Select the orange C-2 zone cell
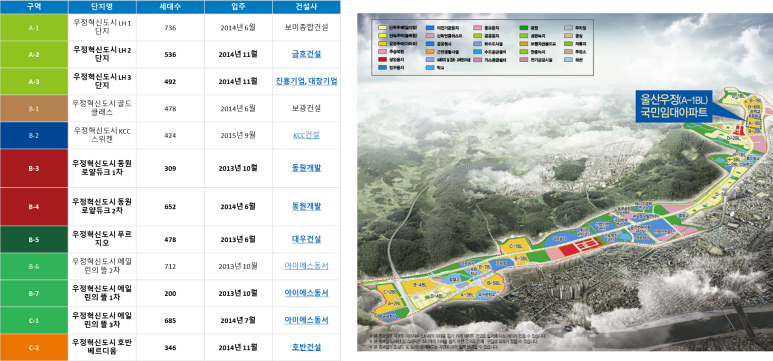This screenshot has width=773, height=361. click(34, 347)
